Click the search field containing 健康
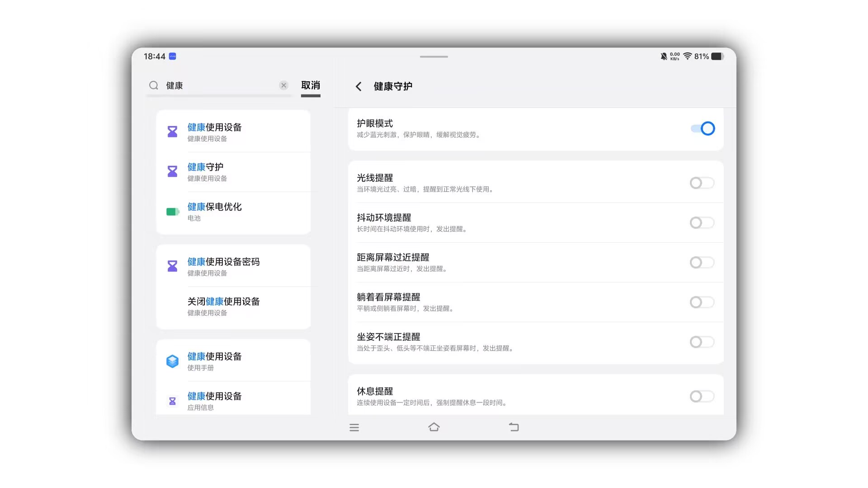This screenshot has width=868, height=488. point(217,85)
